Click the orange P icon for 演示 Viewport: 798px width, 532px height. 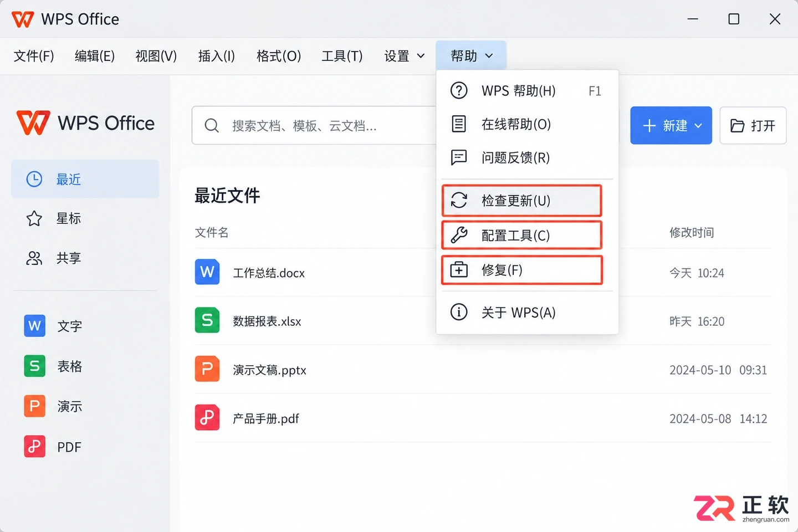pos(34,406)
